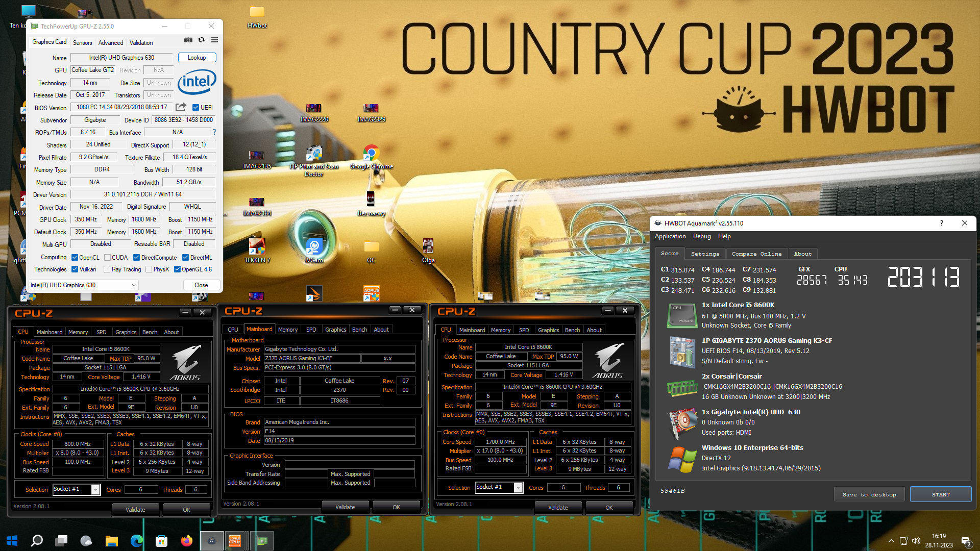Click the GPU-Z refresh icon
Screen dimensions: 980x551
click(x=201, y=40)
